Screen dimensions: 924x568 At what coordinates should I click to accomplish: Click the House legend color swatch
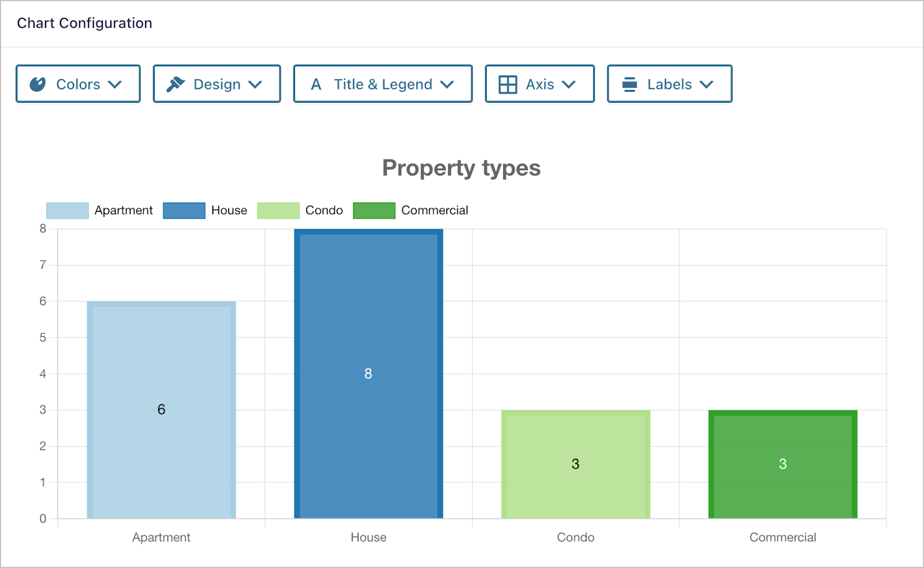pos(184,210)
